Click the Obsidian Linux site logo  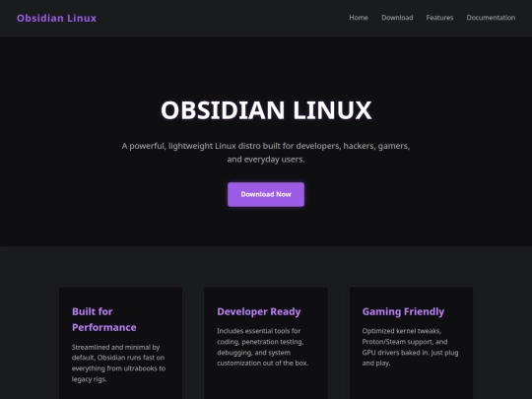[57, 18]
